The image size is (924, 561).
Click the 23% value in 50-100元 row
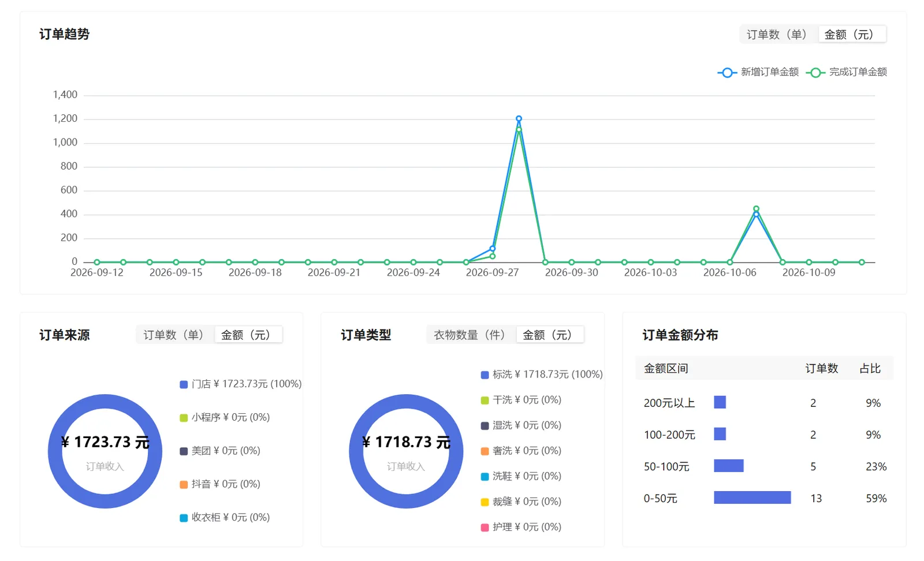click(876, 466)
